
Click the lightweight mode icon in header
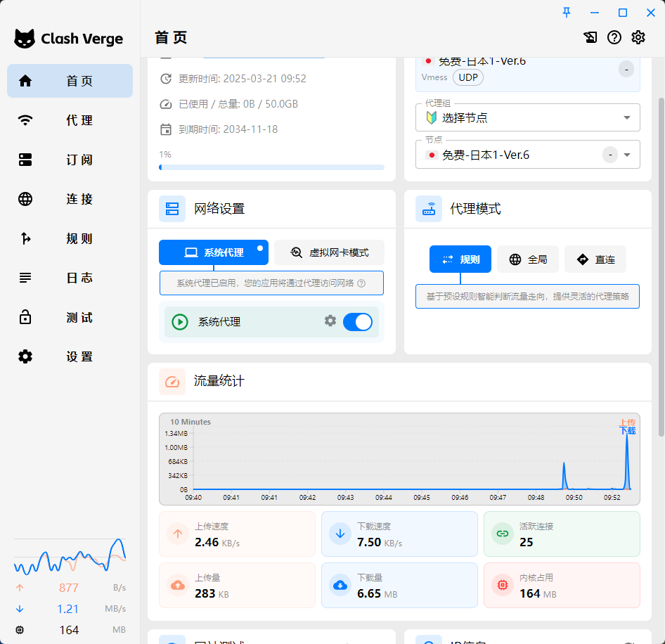(x=590, y=37)
